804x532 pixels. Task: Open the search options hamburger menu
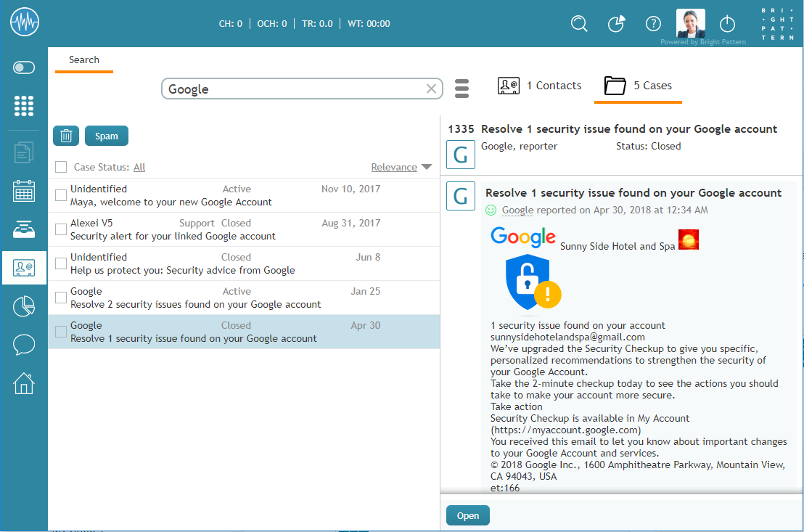[462, 89]
